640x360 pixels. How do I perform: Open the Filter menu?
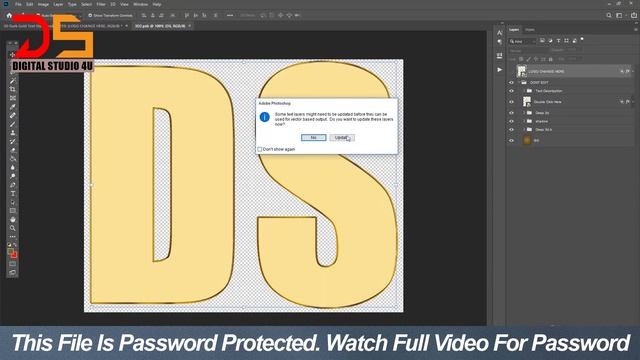pos(101,4)
